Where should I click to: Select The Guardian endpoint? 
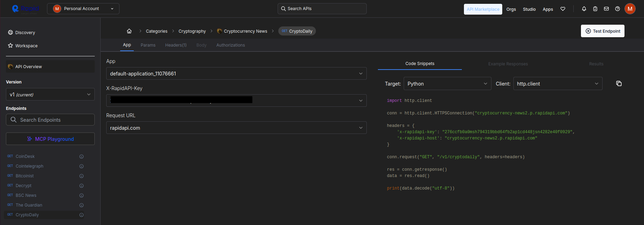[29, 205]
